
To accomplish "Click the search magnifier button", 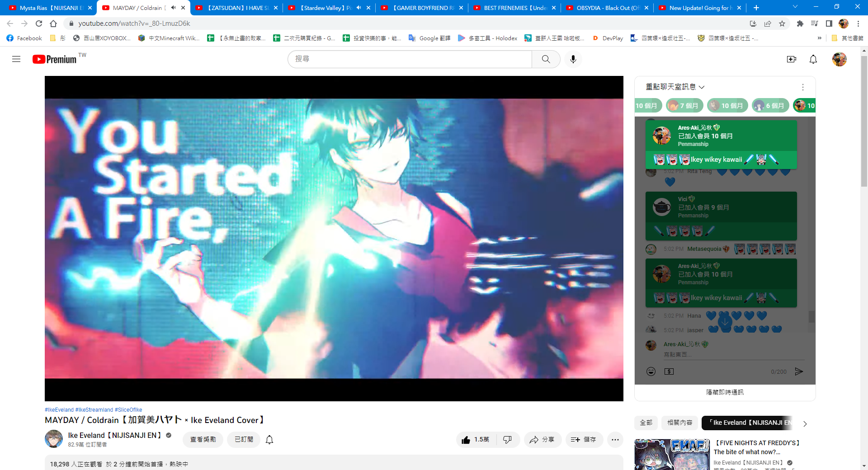I will 546,59.
